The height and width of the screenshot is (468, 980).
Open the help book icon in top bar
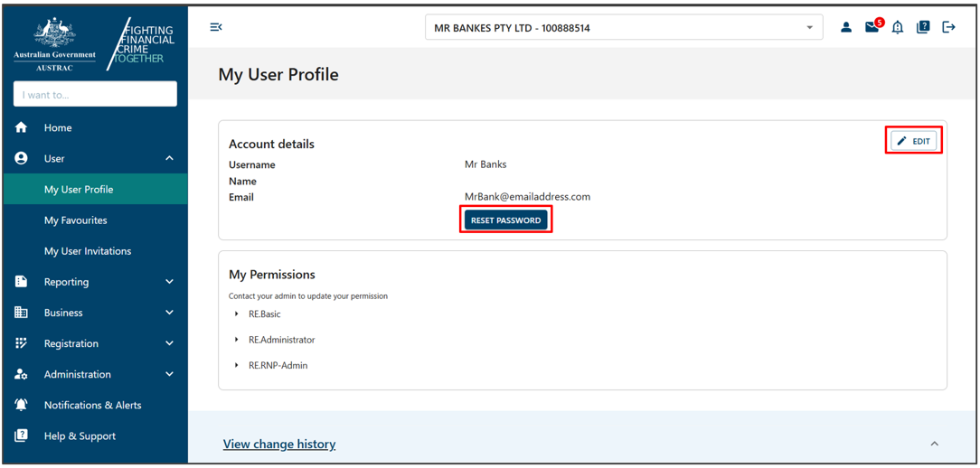[923, 27]
